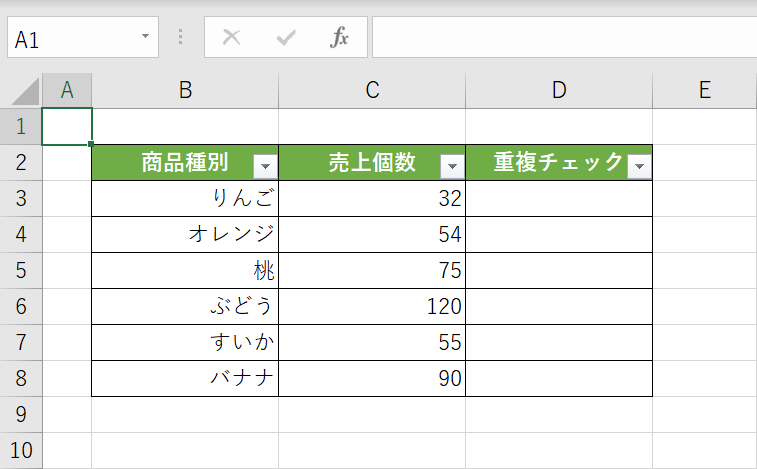
Task: Click the Name Box showing A1
Action: click(x=70, y=38)
